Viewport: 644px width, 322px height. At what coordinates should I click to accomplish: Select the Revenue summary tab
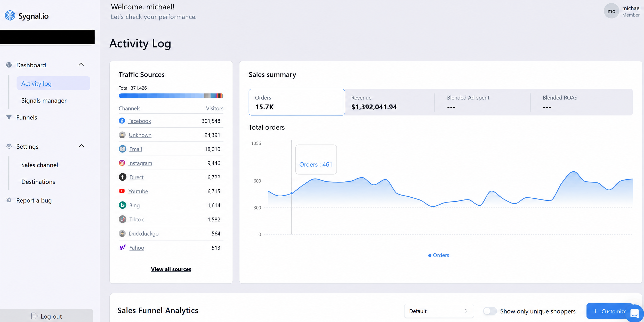point(390,102)
